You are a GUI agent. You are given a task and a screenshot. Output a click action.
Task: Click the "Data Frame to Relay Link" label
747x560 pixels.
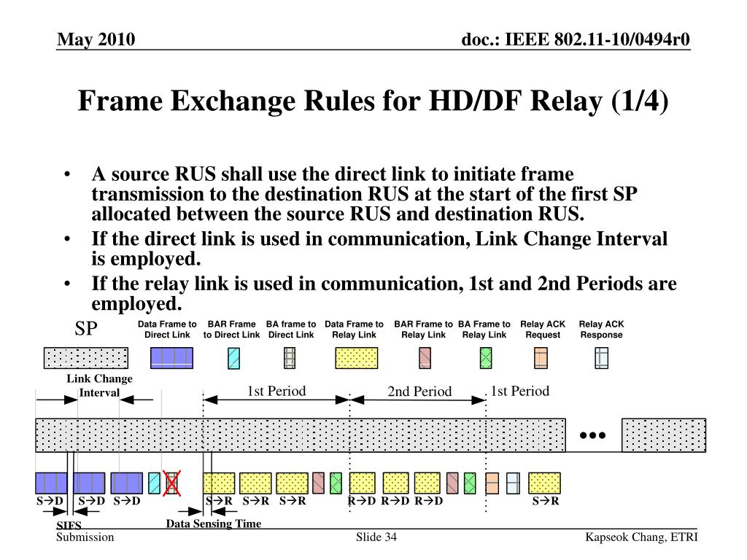(x=354, y=330)
